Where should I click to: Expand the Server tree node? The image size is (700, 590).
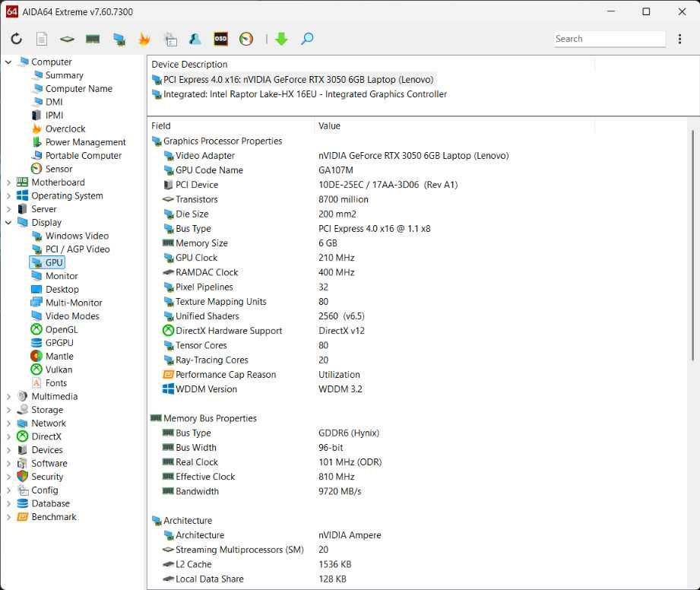(8, 209)
